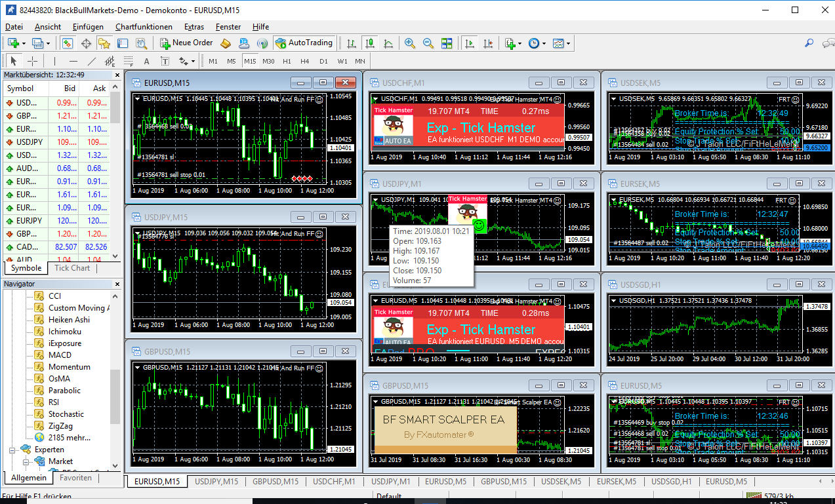Open the Strategy Tester icon
Viewport: 835px width, 504px height.
(141, 43)
